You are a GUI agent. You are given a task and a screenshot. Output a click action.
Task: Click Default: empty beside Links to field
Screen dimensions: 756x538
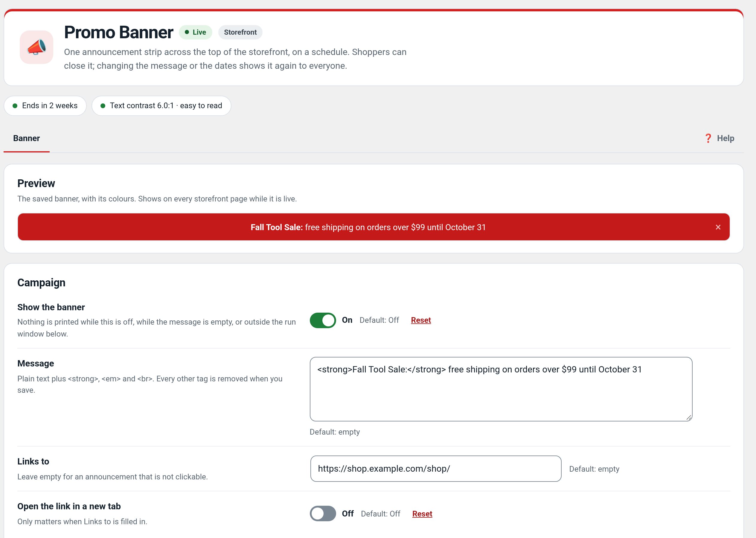pos(594,469)
